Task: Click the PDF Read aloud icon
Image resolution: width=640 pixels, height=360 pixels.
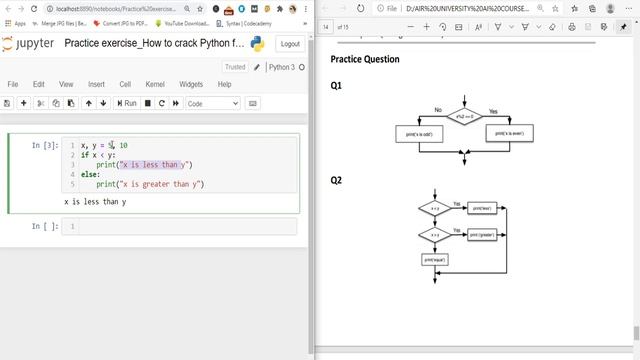Action: coord(478,27)
